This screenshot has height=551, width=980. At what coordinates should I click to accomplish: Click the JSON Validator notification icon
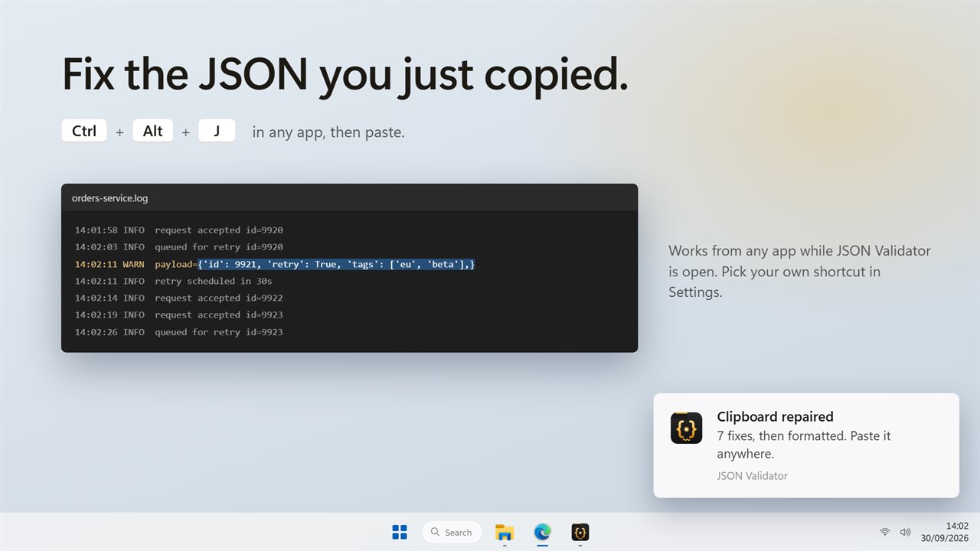(x=686, y=428)
